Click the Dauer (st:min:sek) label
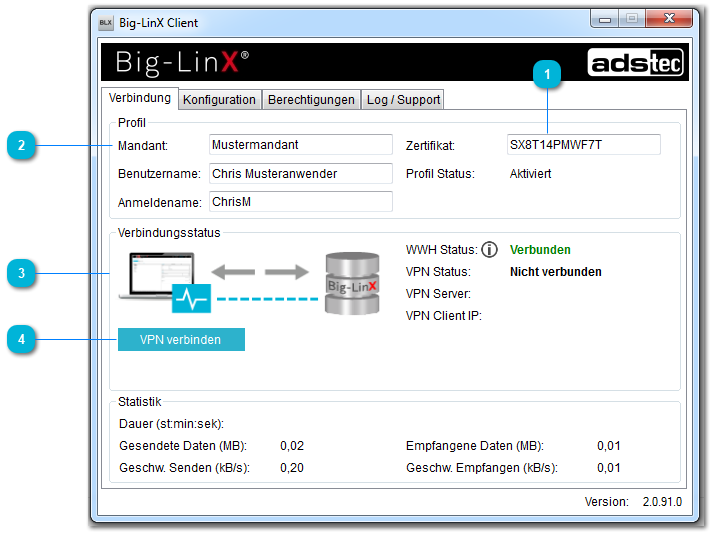Viewport: 713px width, 535px height. point(171,424)
